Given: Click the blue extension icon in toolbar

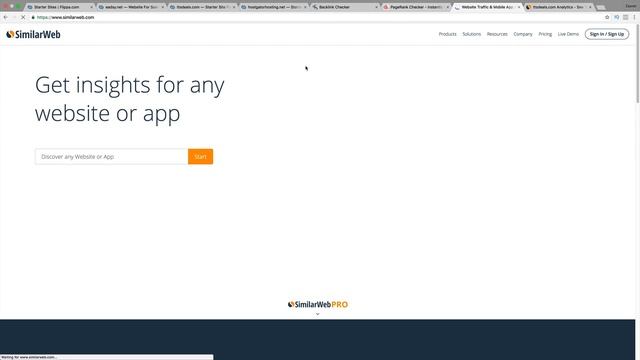Looking at the screenshot, I should click(617, 17).
